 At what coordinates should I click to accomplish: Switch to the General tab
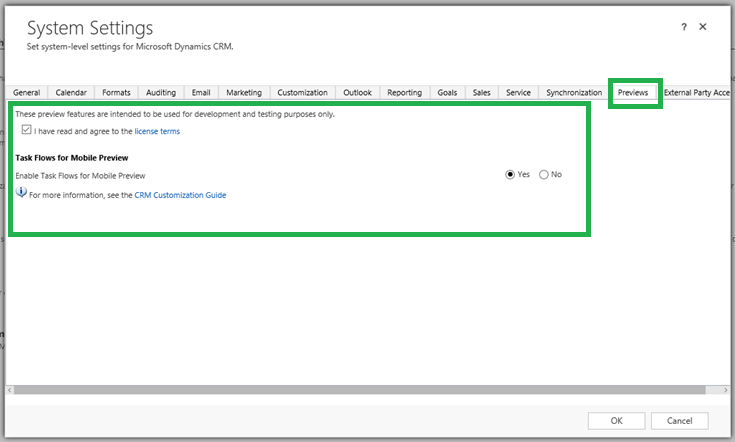27,93
